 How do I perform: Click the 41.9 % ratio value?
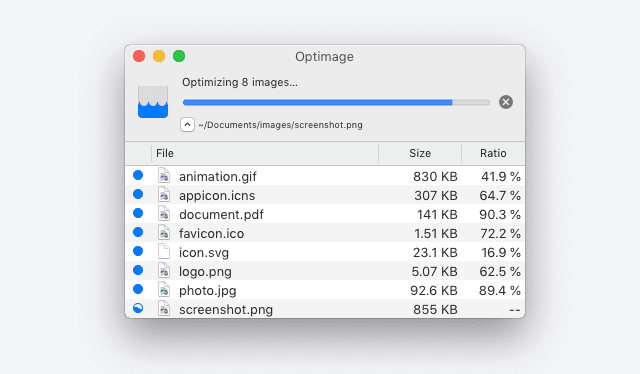(x=501, y=176)
